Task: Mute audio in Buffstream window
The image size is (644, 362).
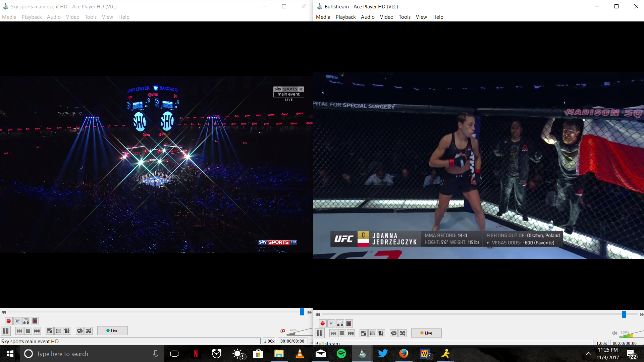Action: pos(614,333)
